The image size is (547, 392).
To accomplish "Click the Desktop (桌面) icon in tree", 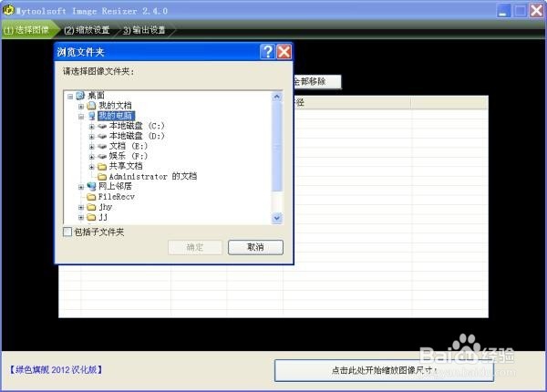I will (x=80, y=95).
